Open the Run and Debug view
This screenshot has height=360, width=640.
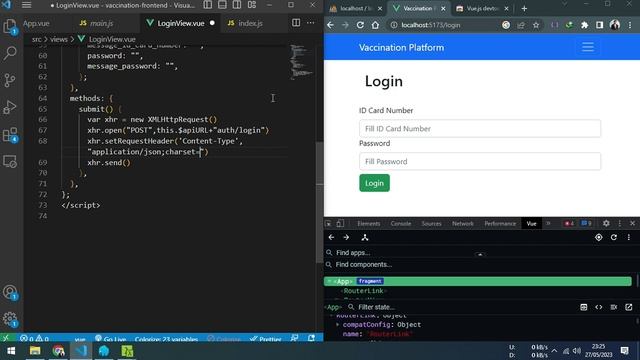(x=10, y=107)
